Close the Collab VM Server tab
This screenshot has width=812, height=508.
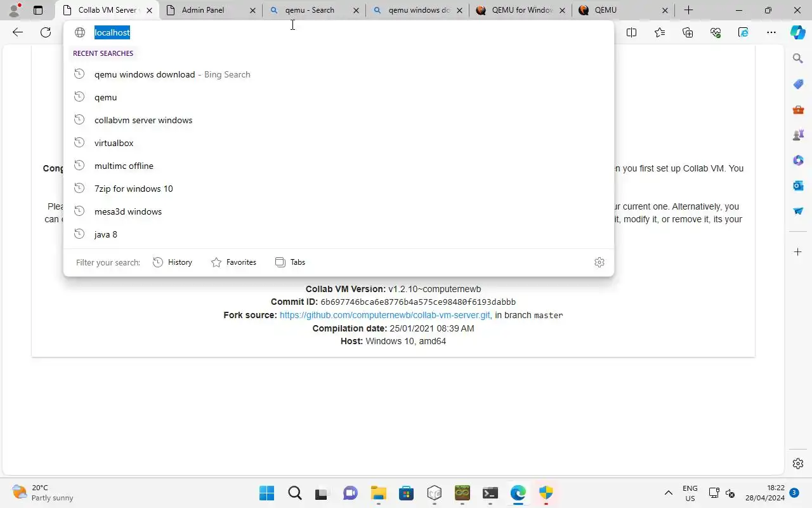(x=149, y=10)
